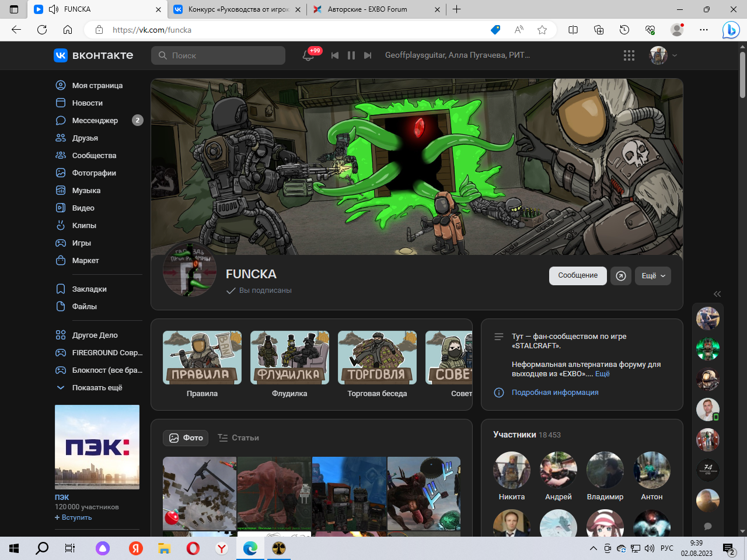This screenshot has width=747, height=560.
Task: Switch to the Авторские - EXBO Forum tab
Action: [x=376, y=9]
